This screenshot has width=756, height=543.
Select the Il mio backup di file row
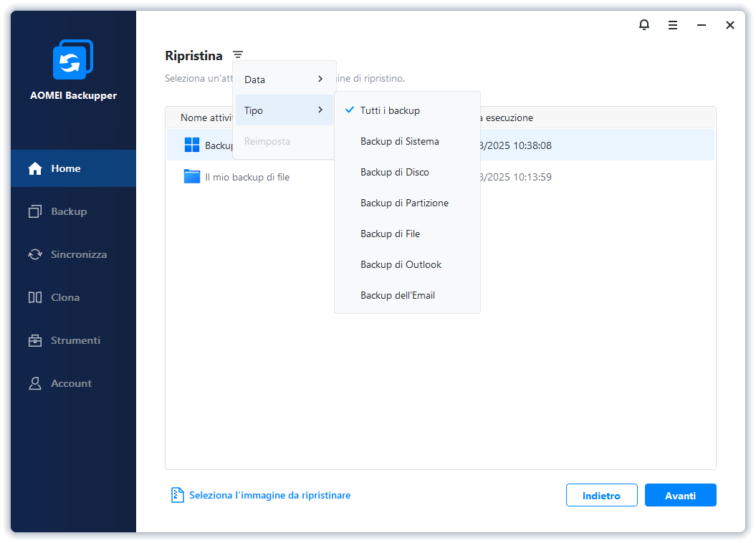[440, 177]
